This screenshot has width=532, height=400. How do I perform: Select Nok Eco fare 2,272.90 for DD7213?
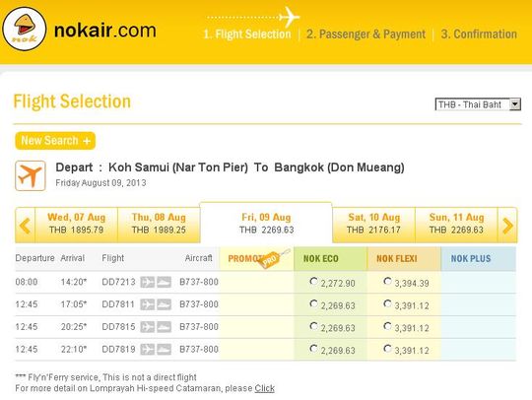pyautogui.click(x=314, y=281)
